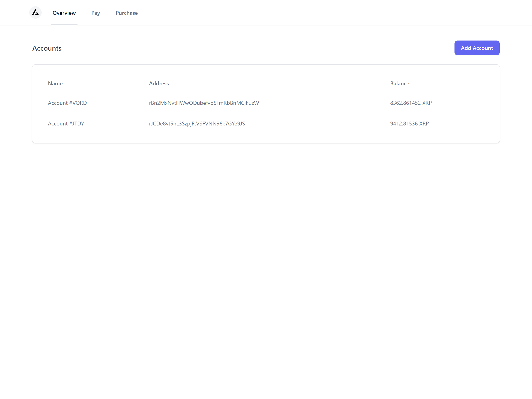532x399 pixels.
Task: Click address rBn2MxNvtHWwQDubefvp5TmRbBnMCjkuzW
Action: click(204, 103)
